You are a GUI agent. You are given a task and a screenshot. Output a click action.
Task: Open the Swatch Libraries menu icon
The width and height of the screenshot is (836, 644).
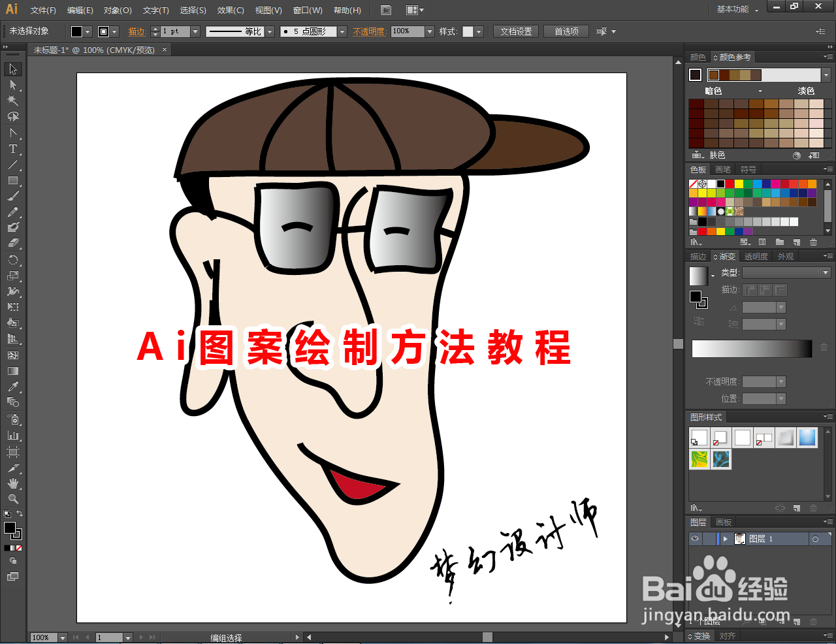coord(695,241)
